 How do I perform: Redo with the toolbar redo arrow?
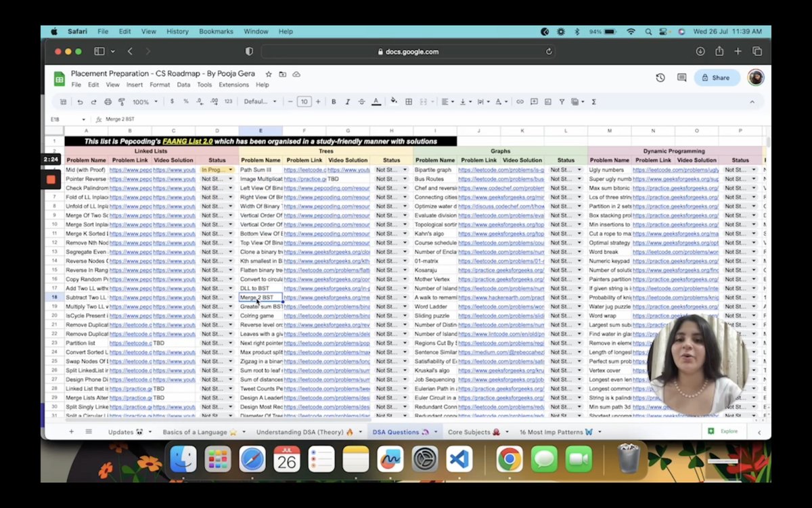tap(93, 102)
